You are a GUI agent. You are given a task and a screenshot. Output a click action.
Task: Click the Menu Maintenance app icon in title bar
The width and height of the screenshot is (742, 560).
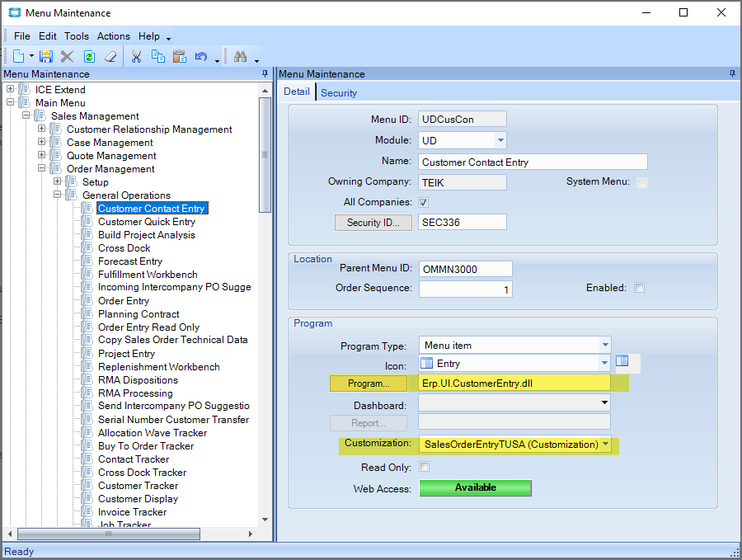pos(15,12)
